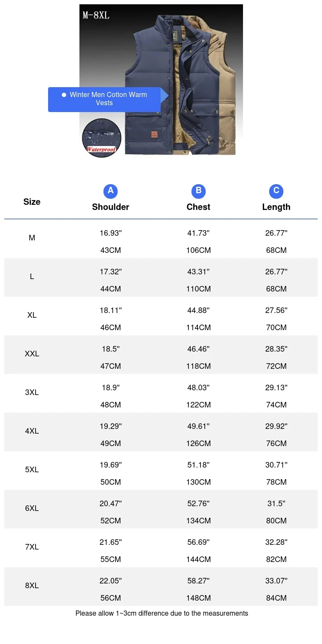322x644 pixels.
Task: Select the Shoulder column header
Action: tap(110, 207)
